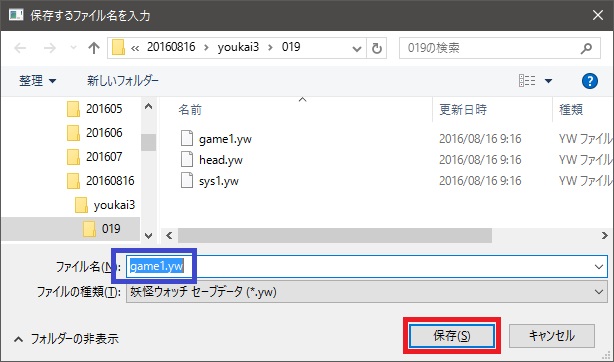614x362 pixels.
Task: Click the sys1.yw file icon
Action: pos(187,181)
